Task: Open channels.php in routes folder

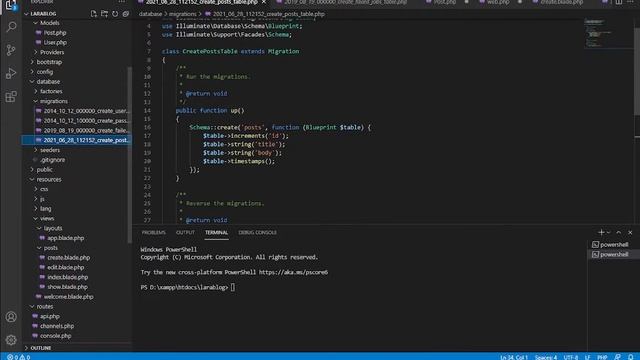Action: click(57, 326)
